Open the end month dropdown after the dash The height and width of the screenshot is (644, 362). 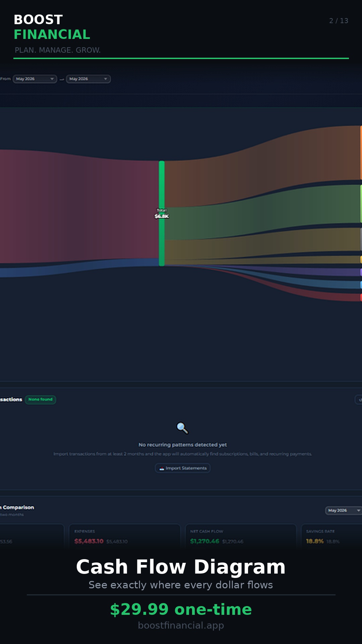[88, 79]
